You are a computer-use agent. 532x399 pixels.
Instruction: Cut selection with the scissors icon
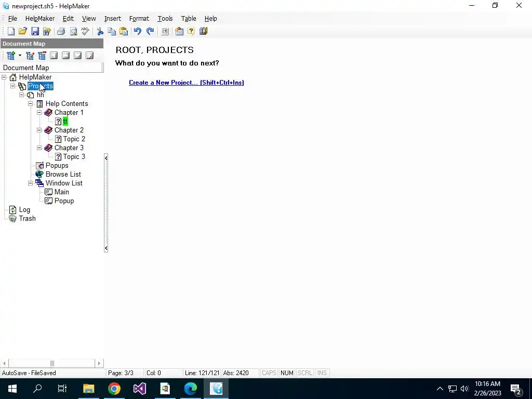[100, 31]
